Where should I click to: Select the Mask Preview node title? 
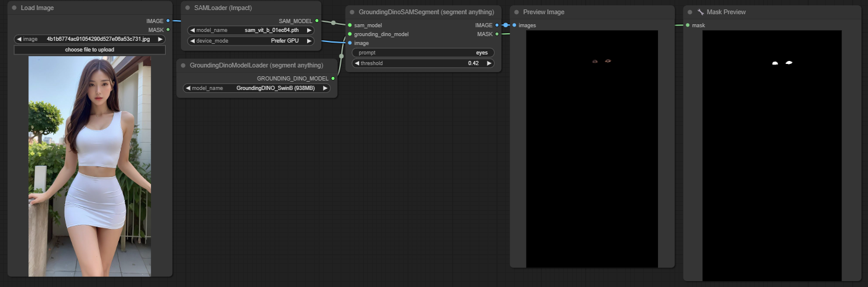[x=726, y=12]
